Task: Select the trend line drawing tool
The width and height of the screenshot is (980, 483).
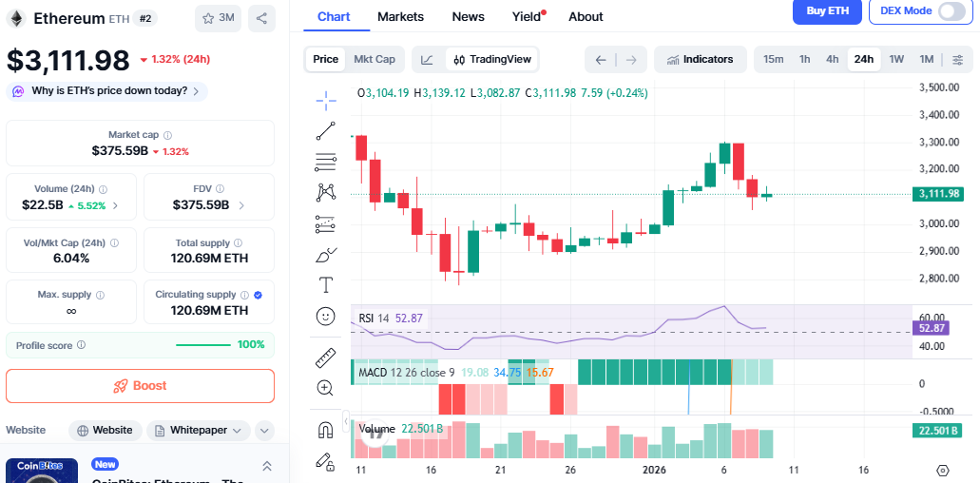Action: coord(326,131)
